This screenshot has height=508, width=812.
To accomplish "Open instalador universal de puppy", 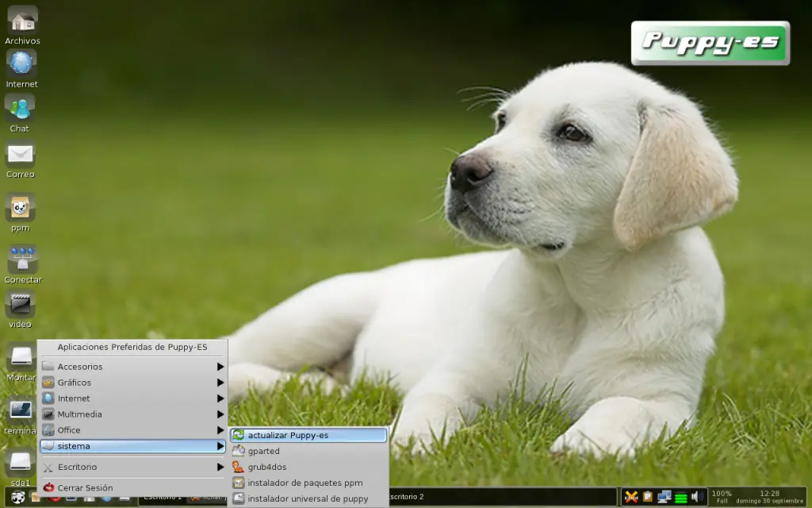I will (x=308, y=498).
